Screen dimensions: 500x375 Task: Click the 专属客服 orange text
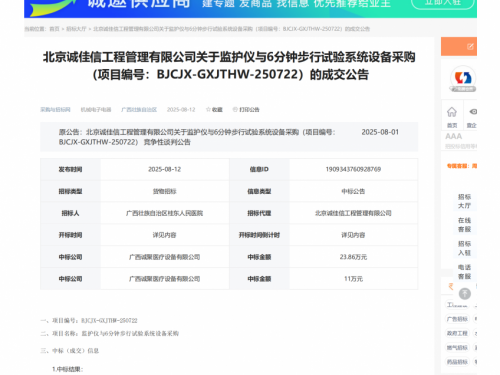coord(462,166)
